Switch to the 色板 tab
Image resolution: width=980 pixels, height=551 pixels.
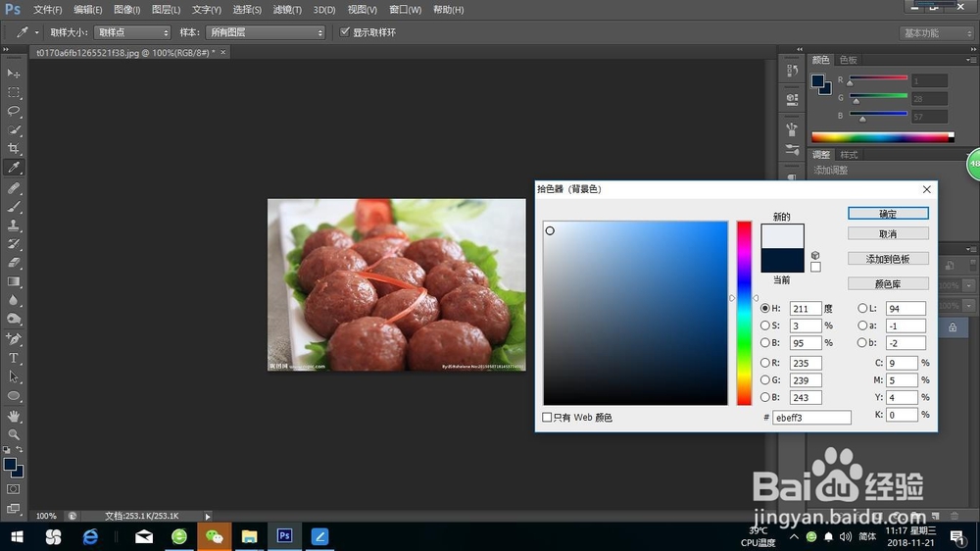click(x=848, y=60)
